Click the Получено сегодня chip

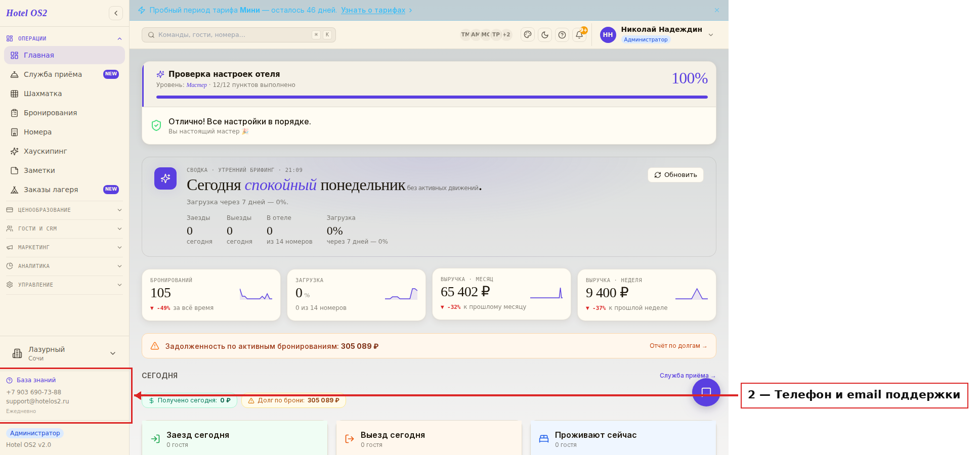[x=189, y=400]
